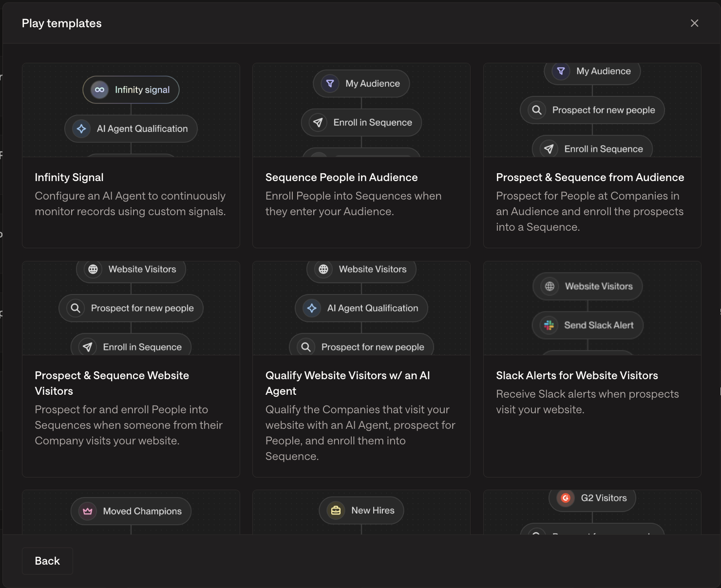Click the New Hires node pill
The image size is (721, 588).
point(361,511)
